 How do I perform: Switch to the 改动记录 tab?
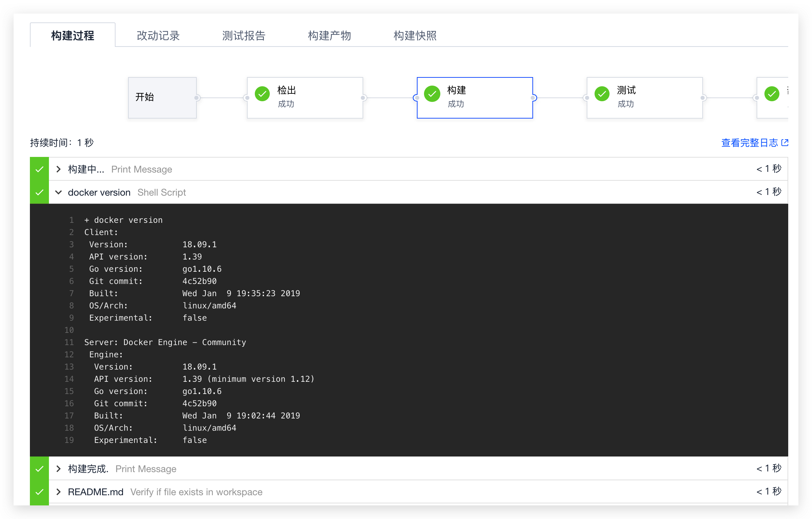(158, 35)
